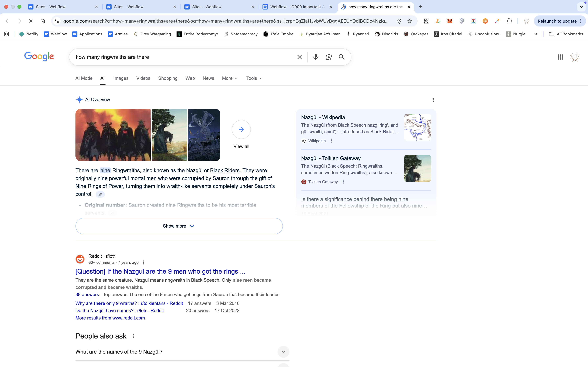The height and width of the screenshot is (367, 588).
Task: Switch to the Images tab
Action: (x=121, y=78)
